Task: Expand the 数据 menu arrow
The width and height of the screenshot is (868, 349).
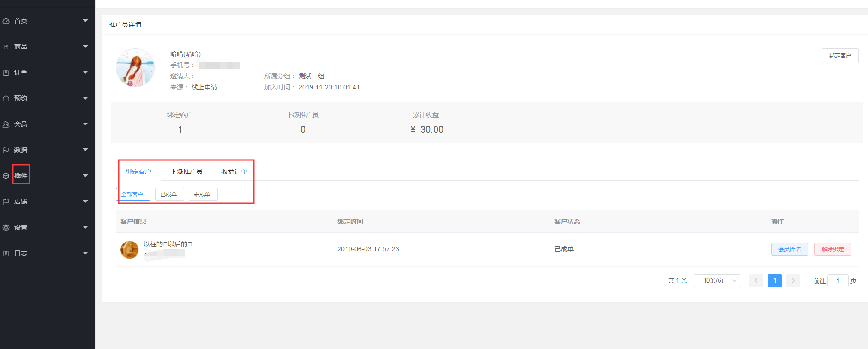Action: point(85,150)
